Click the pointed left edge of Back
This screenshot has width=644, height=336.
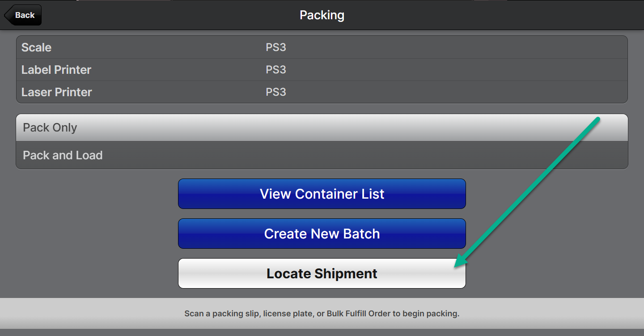(x=7, y=15)
